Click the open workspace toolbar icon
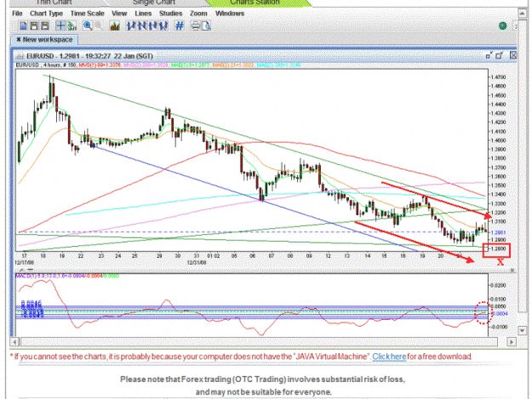The width and height of the screenshot is (532, 399). click(x=34, y=26)
